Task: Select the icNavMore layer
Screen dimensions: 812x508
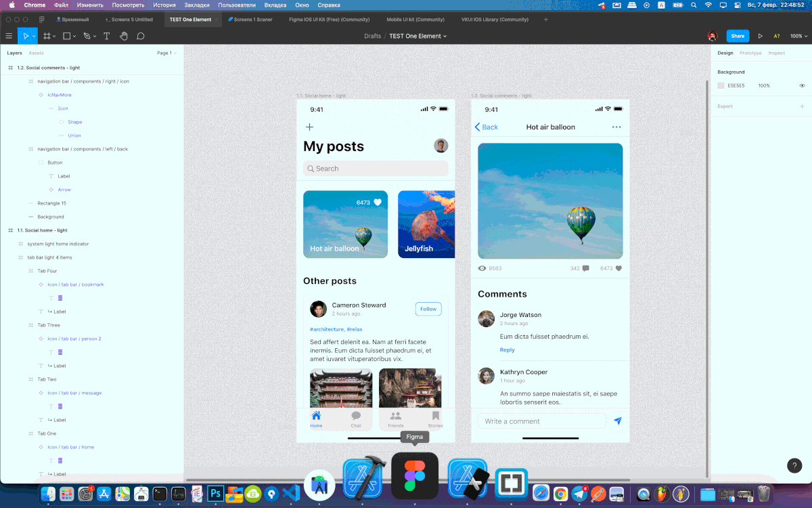Action: pos(60,95)
